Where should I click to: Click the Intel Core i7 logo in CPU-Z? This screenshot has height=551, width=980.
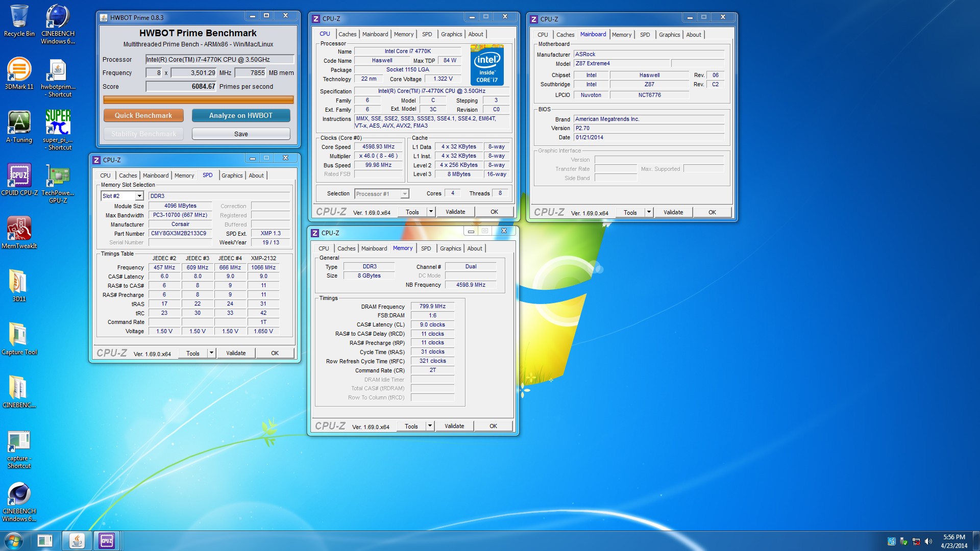point(487,65)
